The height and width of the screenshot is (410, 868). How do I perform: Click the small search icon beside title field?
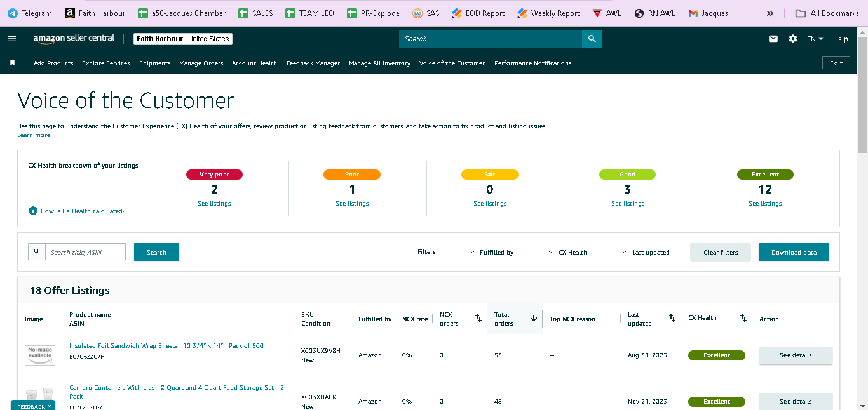click(37, 251)
